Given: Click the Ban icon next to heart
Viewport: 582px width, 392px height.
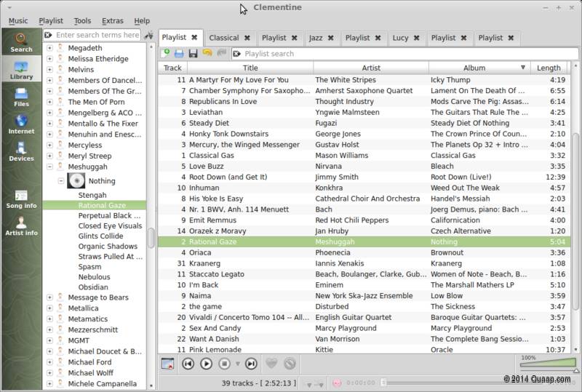Looking at the screenshot, I should pyautogui.click(x=290, y=363).
